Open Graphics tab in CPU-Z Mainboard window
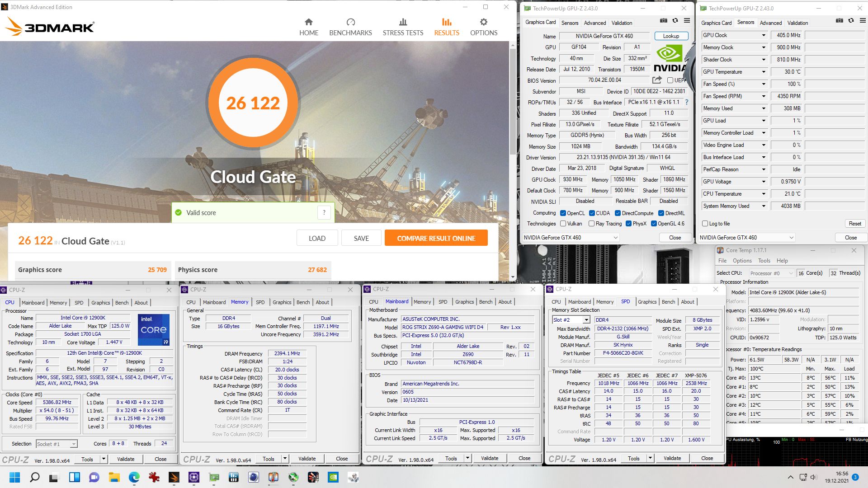This screenshot has height=488, width=868. [x=464, y=302]
